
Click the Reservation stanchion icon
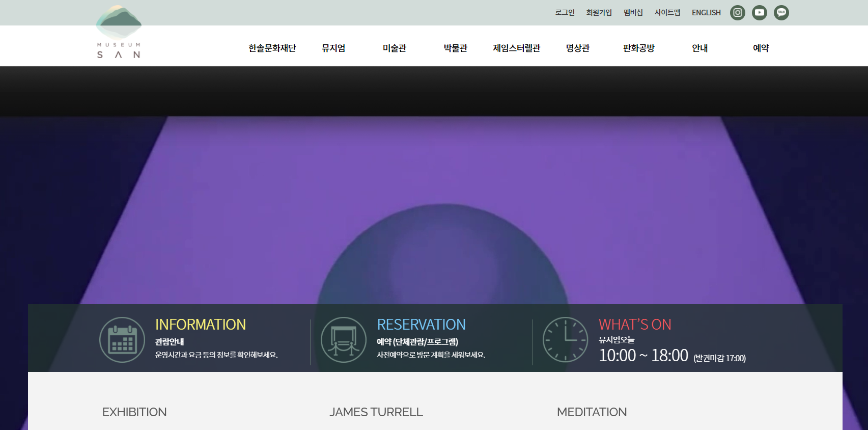[x=344, y=340]
